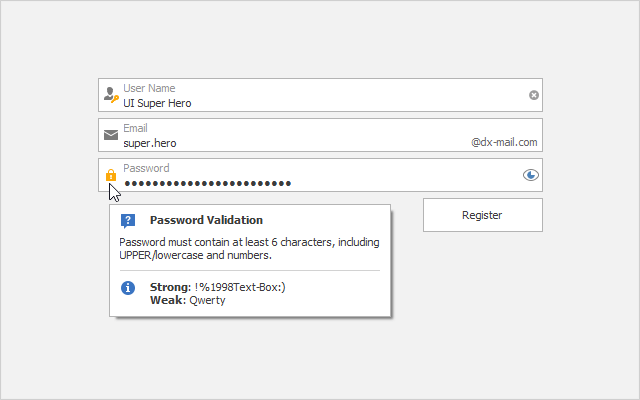Click the user profile icon beside User Name

coord(110,96)
